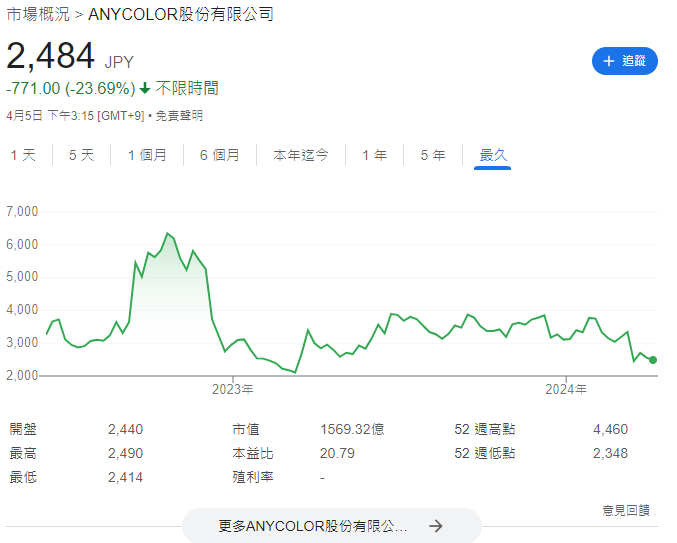This screenshot has width=677, height=543.
Task: Click the green down arrow beside the percent change
Action: [145, 89]
